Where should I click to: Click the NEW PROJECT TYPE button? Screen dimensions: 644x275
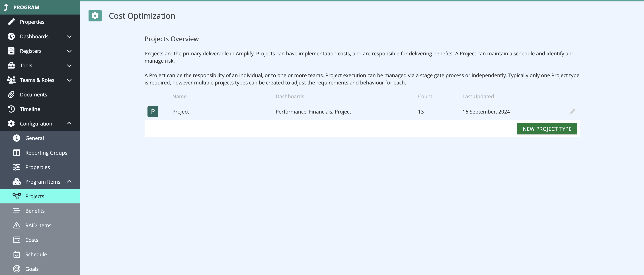547,129
